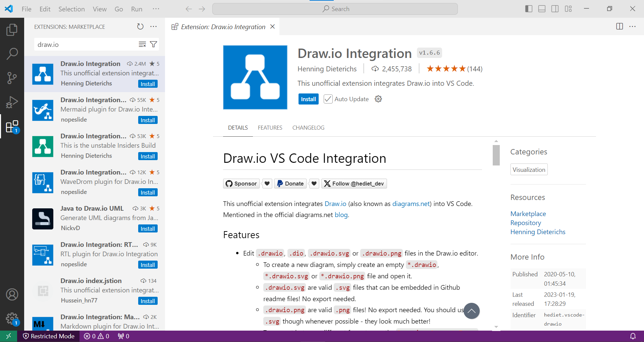Click the PayPal Donate badge
This screenshot has width=644, height=342.
290,184
